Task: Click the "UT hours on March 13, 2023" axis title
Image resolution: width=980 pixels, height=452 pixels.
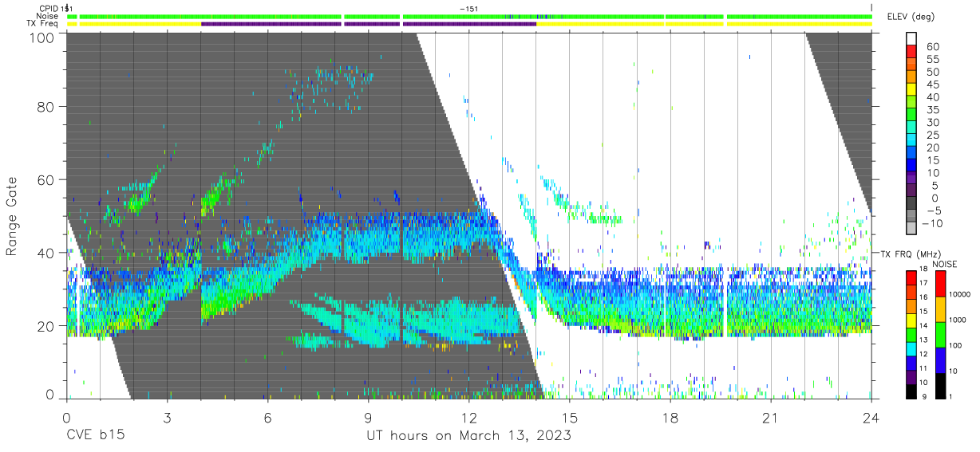Action: (468, 437)
